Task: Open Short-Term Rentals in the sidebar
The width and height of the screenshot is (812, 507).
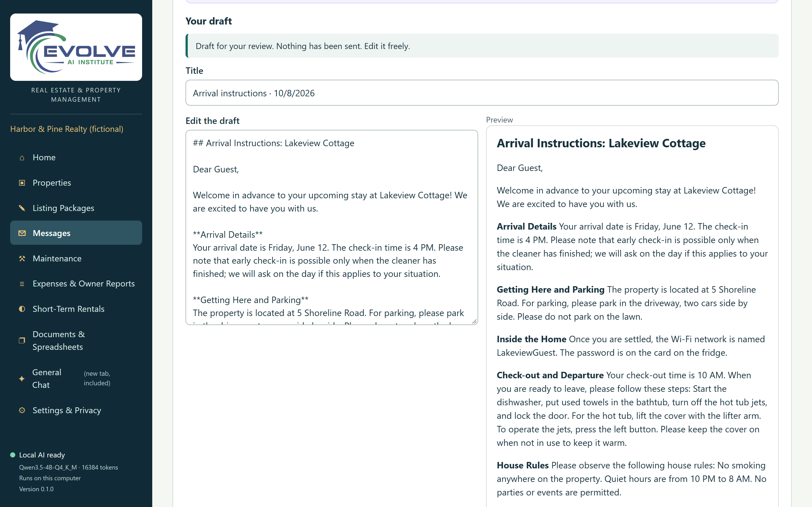Action: [x=76, y=309]
